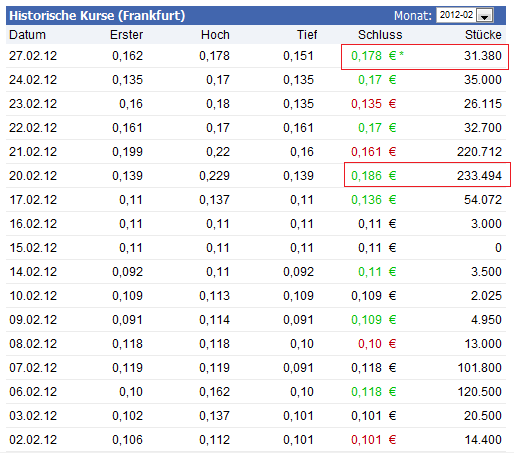Select the date 27.02.12
The width and height of the screenshot is (514, 453).
point(33,56)
